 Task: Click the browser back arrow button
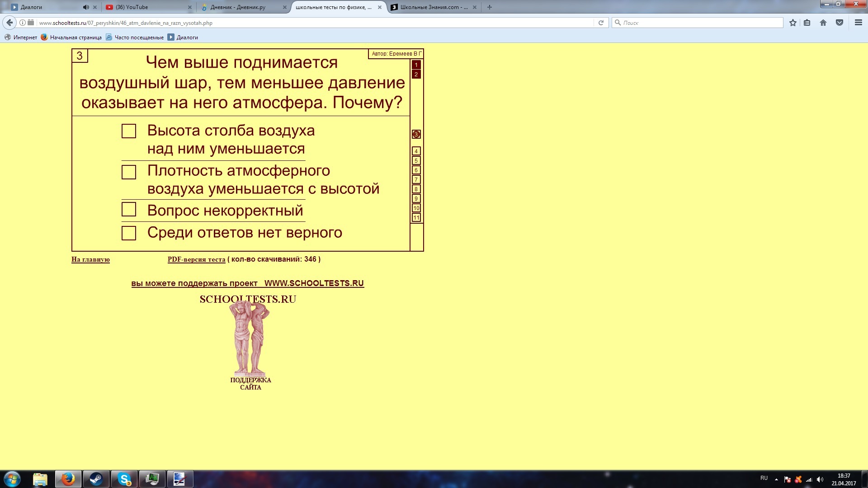9,23
